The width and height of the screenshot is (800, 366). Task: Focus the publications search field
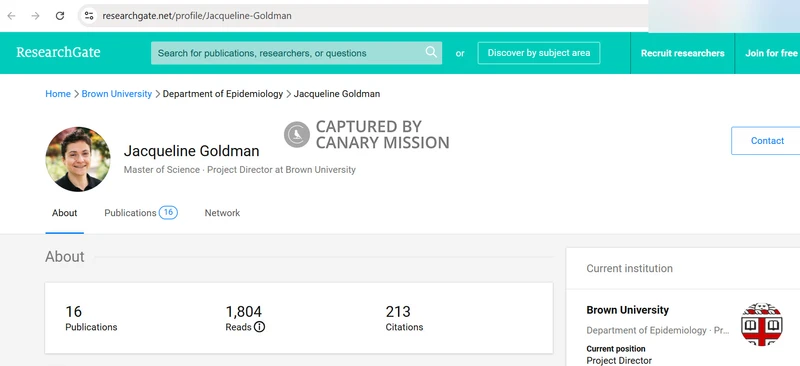pyautogui.click(x=296, y=53)
